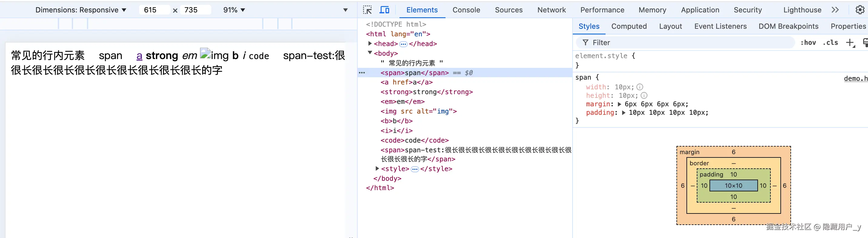Click the info icon beside height
The width and height of the screenshot is (868, 238).
click(644, 96)
